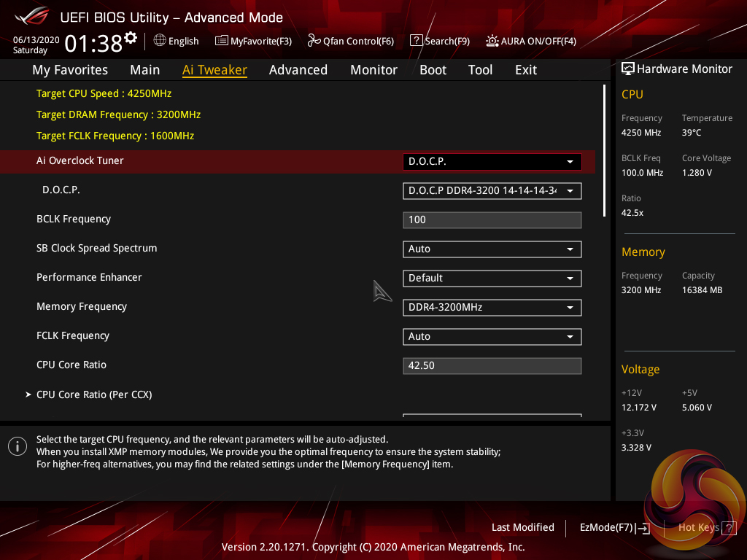Open the Memory Frequency DDR4-3200MHz dropdown
This screenshot has height=560, width=747.
click(x=492, y=308)
